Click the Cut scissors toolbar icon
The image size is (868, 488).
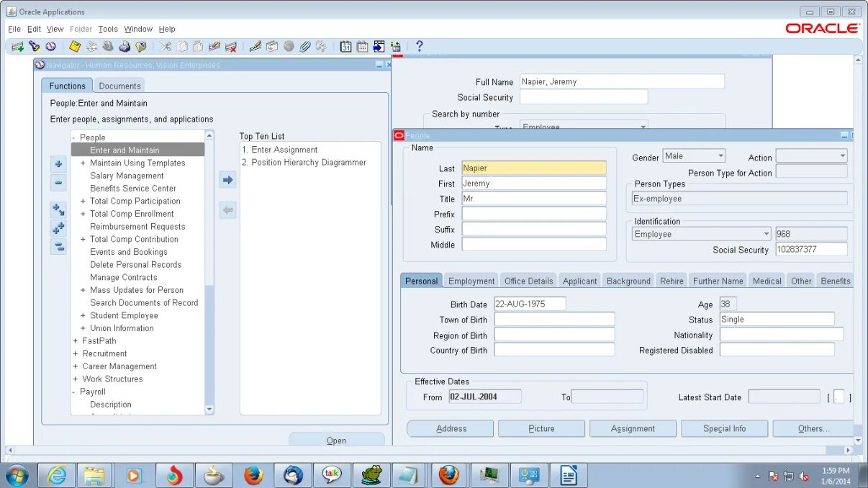tap(166, 47)
